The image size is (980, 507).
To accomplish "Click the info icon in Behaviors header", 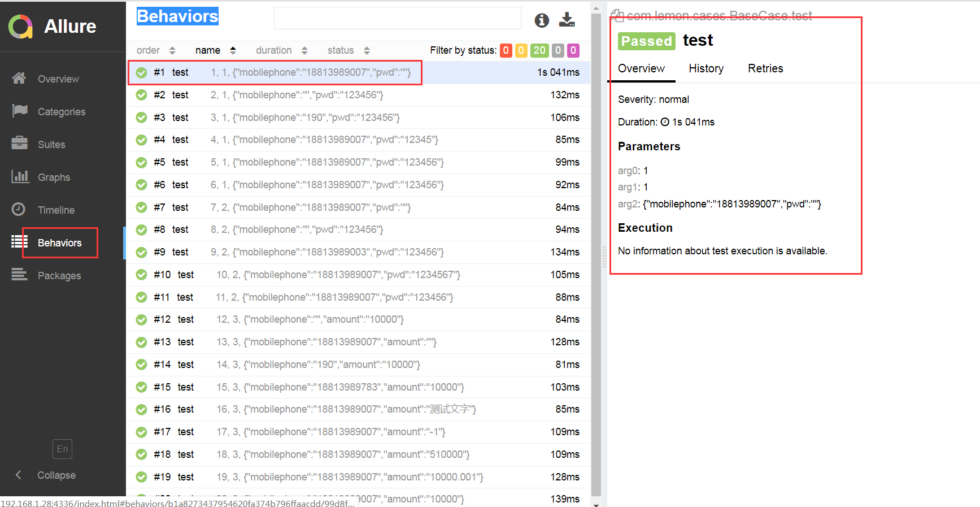I will [x=541, y=20].
